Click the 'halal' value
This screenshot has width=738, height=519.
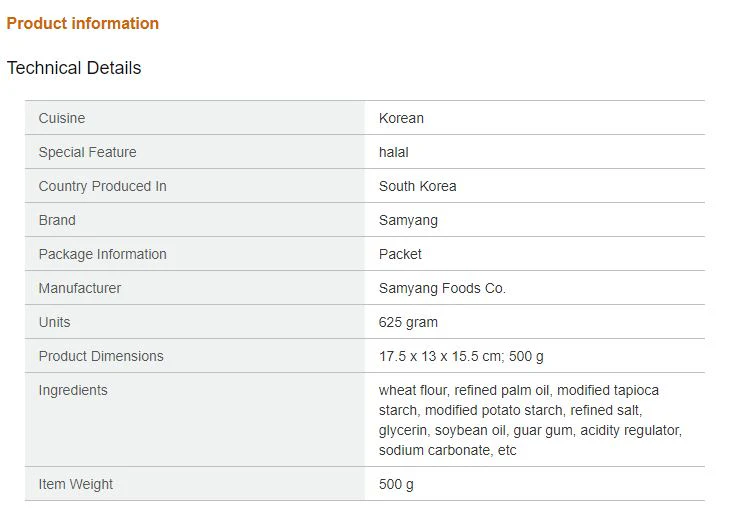pos(393,152)
